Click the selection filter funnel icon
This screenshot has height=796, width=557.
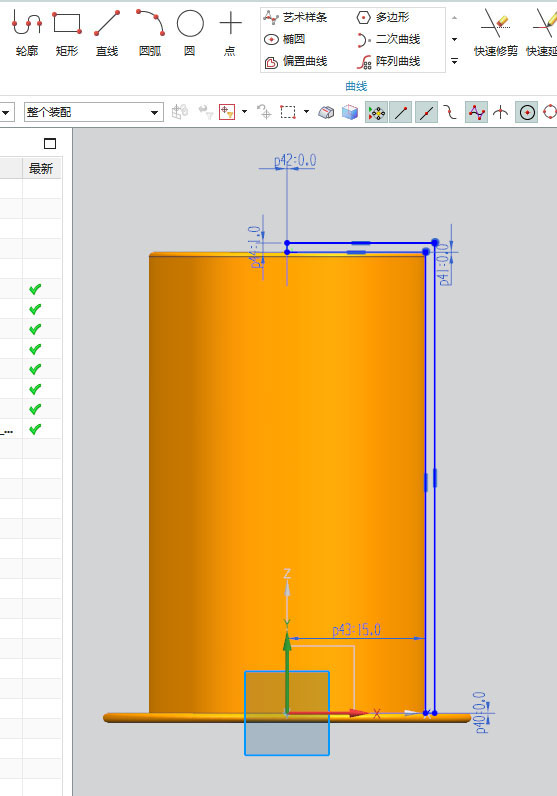point(227,112)
